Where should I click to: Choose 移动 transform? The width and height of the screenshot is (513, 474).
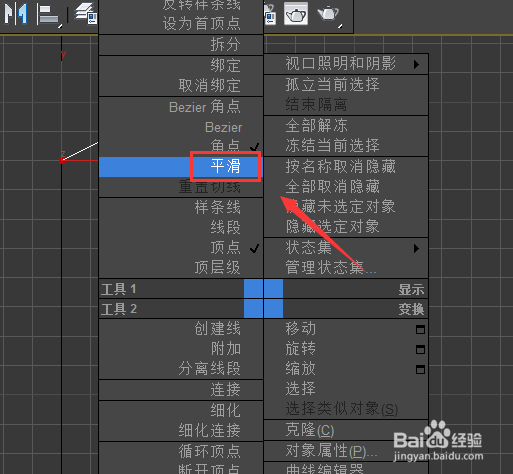pos(300,329)
